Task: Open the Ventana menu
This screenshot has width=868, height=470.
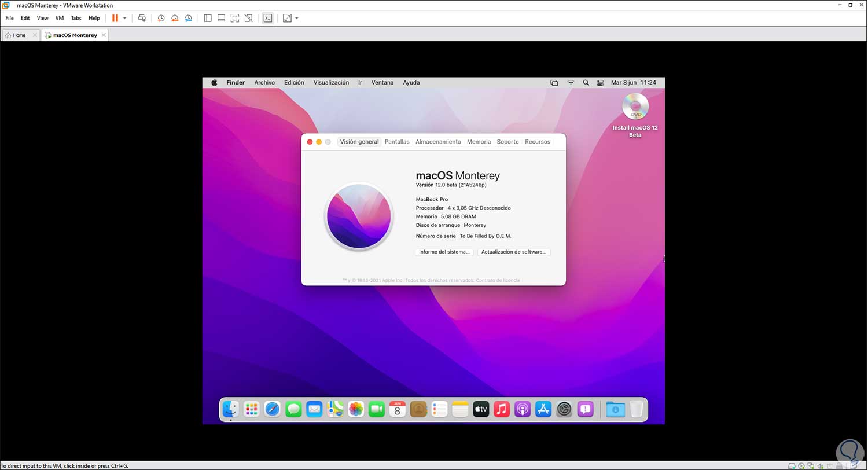Action: [382, 83]
